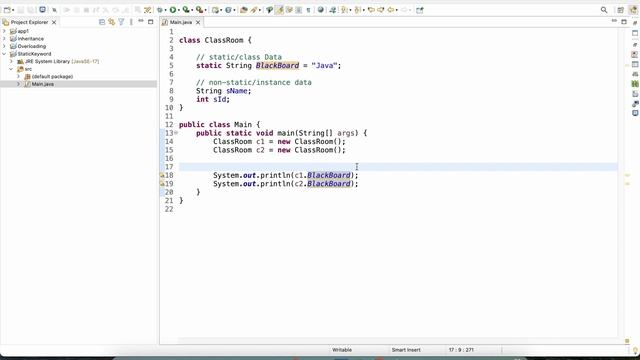Screen dimensions: 640x360
Task: Open the green Coverage view icon in right trim
Action: (635, 84)
